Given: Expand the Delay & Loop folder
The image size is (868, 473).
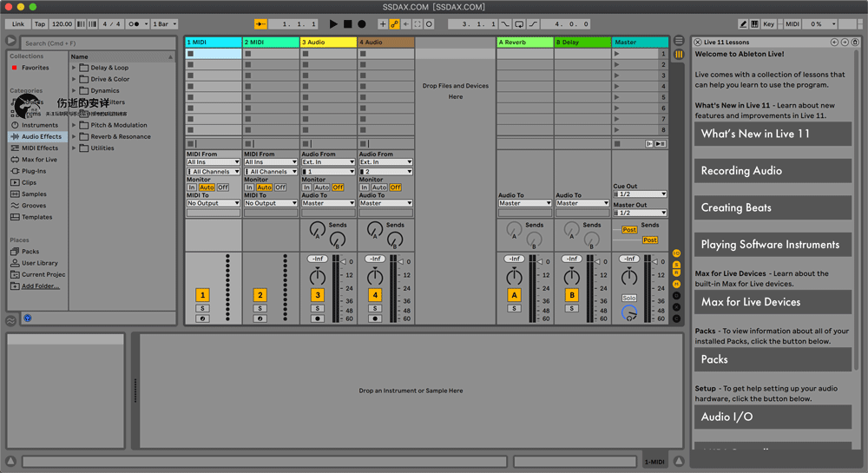Looking at the screenshot, I should pos(74,68).
